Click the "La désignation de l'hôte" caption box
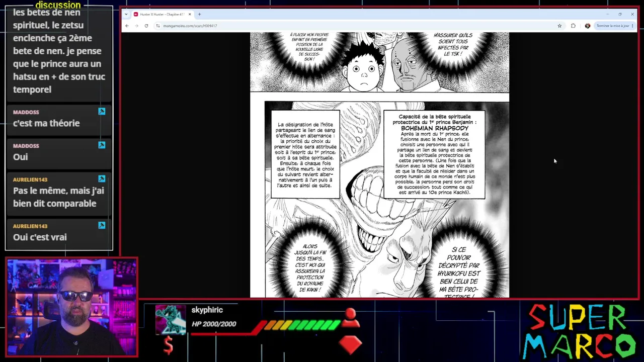This screenshot has width=644, height=362. click(305, 154)
